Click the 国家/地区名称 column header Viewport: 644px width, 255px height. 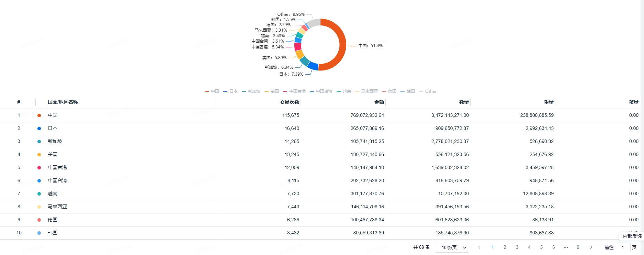coord(63,102)
